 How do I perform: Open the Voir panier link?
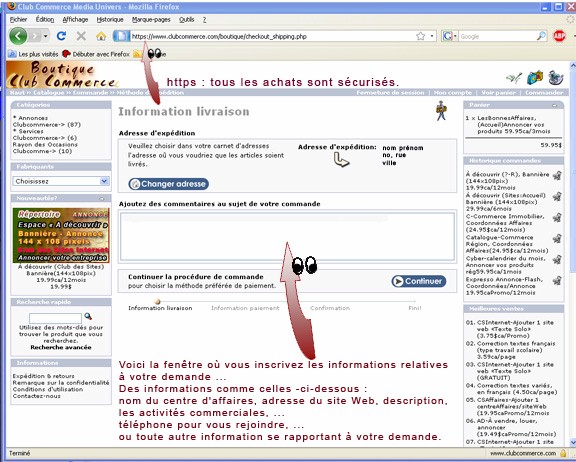pos(498,93)
